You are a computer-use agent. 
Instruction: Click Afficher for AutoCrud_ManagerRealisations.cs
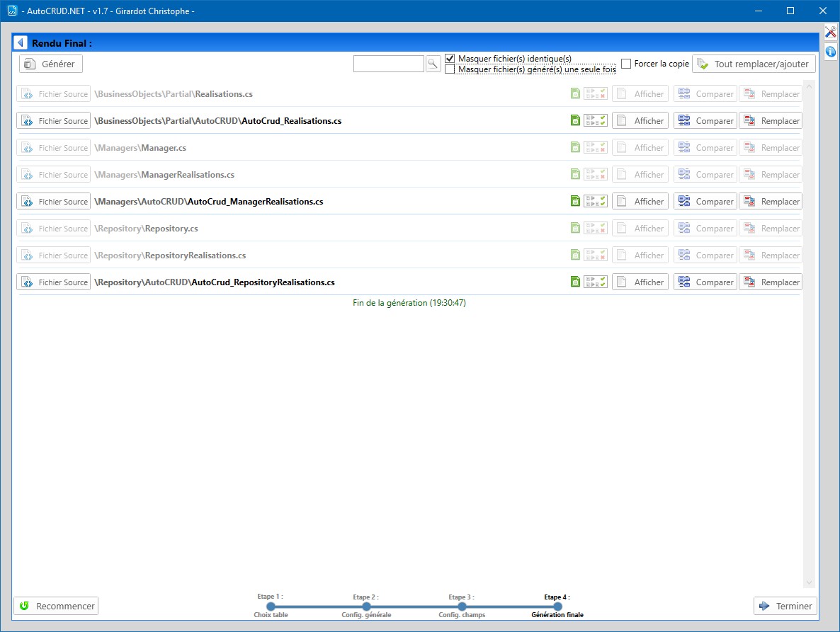[640, 201]
